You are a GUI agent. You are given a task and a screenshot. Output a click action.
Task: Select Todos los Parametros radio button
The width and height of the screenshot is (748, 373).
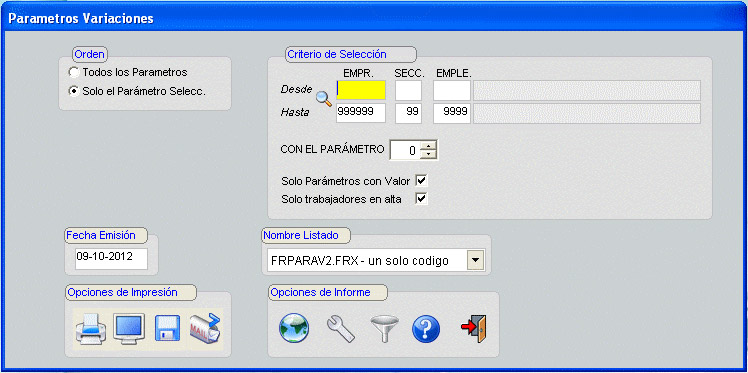pos(73,73)
